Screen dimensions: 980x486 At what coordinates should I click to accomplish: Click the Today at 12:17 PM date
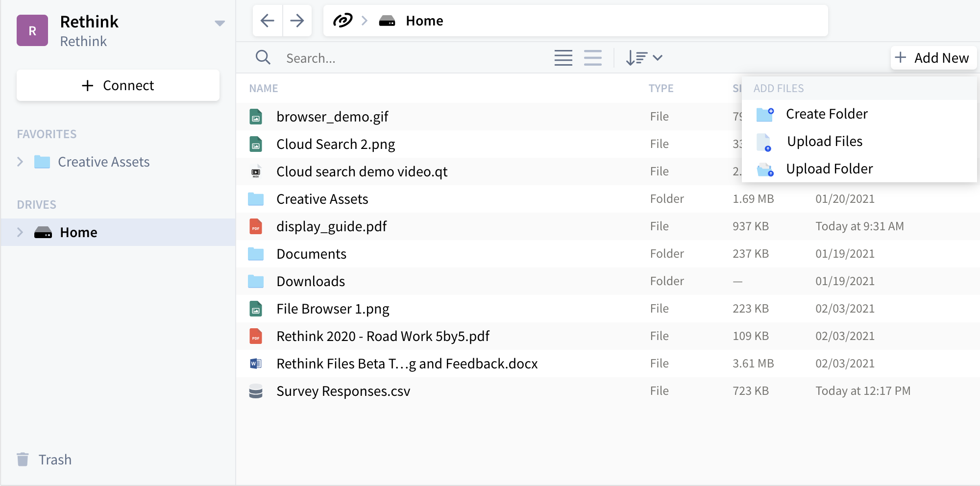click(x=863, y=391)
